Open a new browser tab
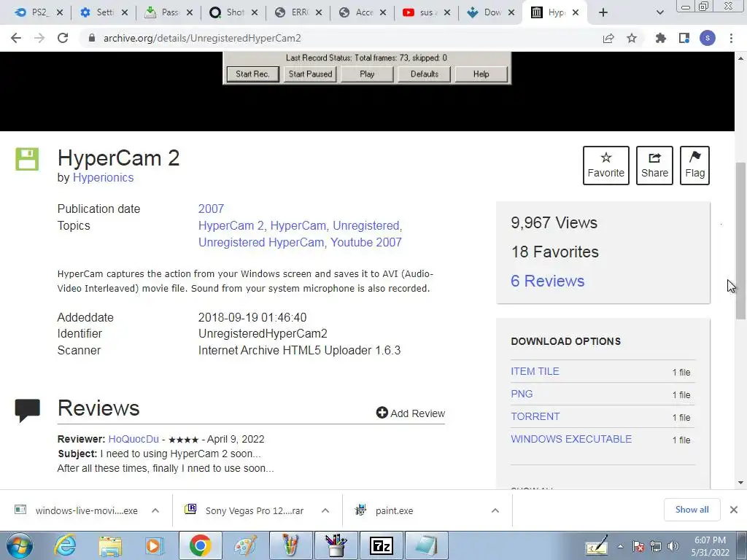This screenshot has width=747, height=560. [x=603, y=12]
